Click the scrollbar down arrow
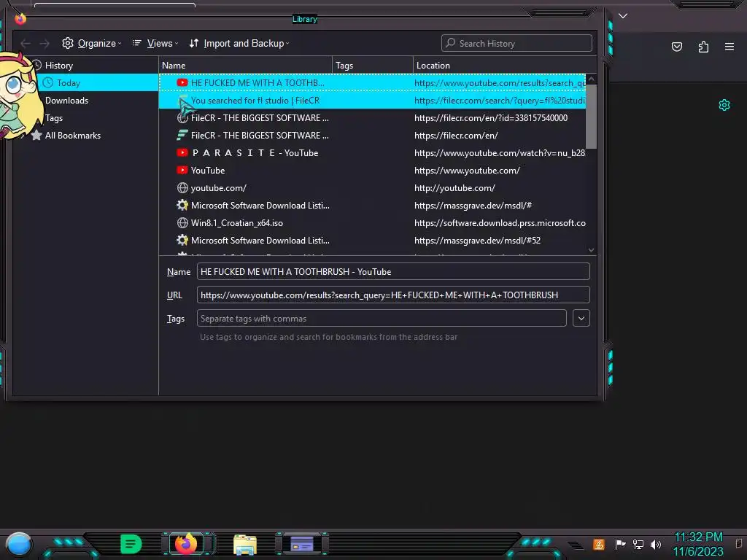The height and width of the screenshot is (560, 747). click(591, 250)
